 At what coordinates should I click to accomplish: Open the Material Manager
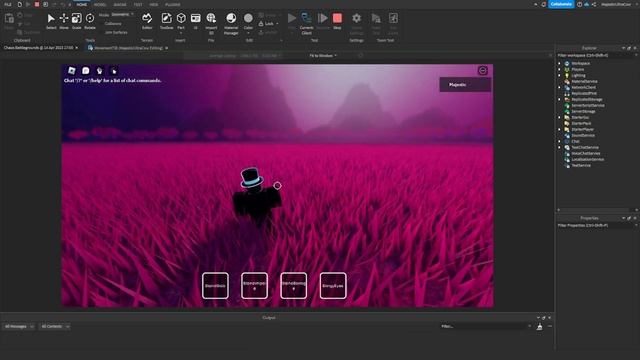coord(231,23)
